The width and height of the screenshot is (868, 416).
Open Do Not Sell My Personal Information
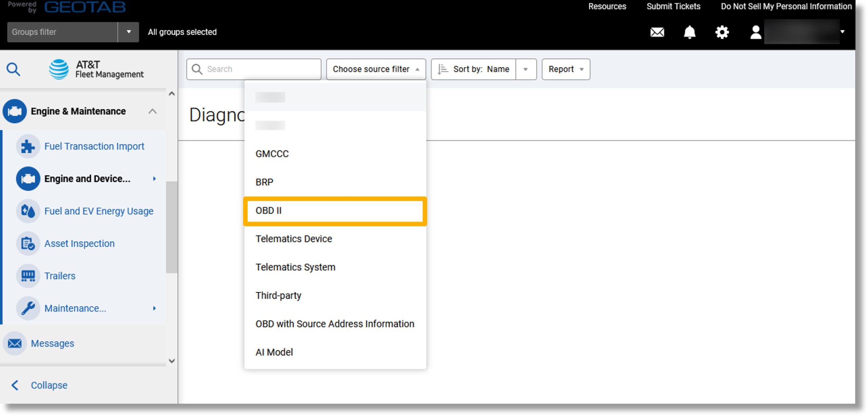click(786, 6)
